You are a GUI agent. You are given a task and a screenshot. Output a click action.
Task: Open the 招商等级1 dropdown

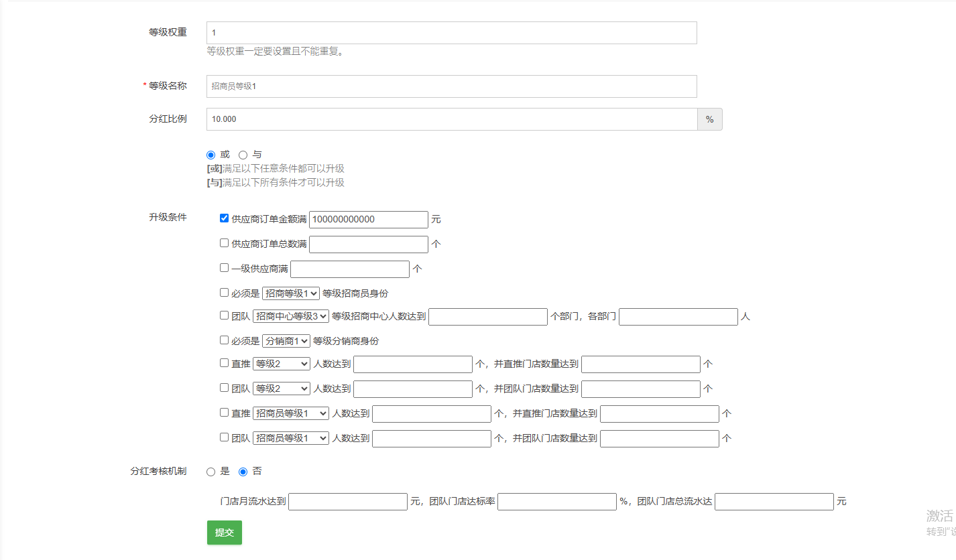(x=291, y=293)
